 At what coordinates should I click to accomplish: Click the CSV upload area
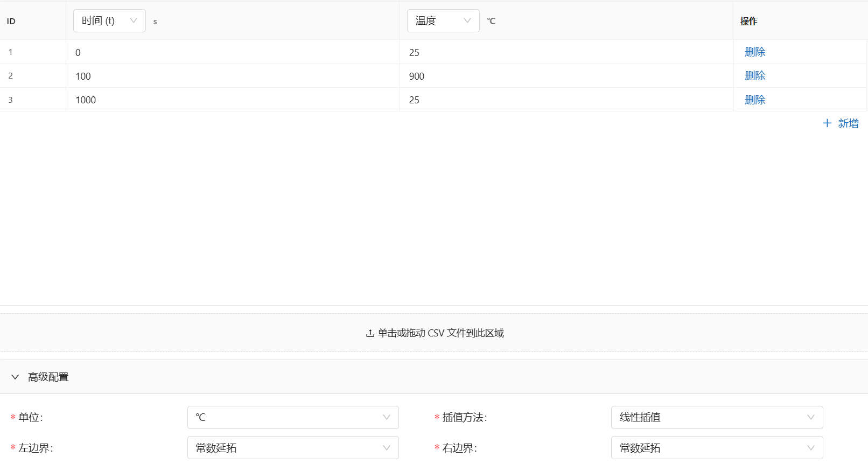pyautogui.click(x=434, y=333)
